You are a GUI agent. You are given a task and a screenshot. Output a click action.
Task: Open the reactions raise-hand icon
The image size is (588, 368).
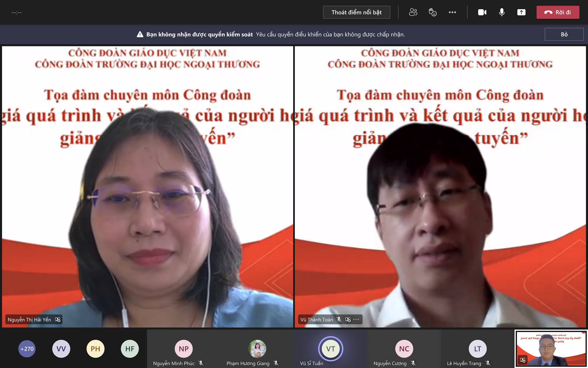pos(433,12)
